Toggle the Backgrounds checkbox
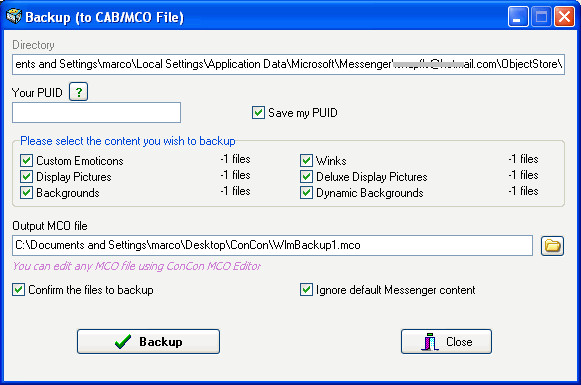581x385 pixels. (x=26, y=193)
